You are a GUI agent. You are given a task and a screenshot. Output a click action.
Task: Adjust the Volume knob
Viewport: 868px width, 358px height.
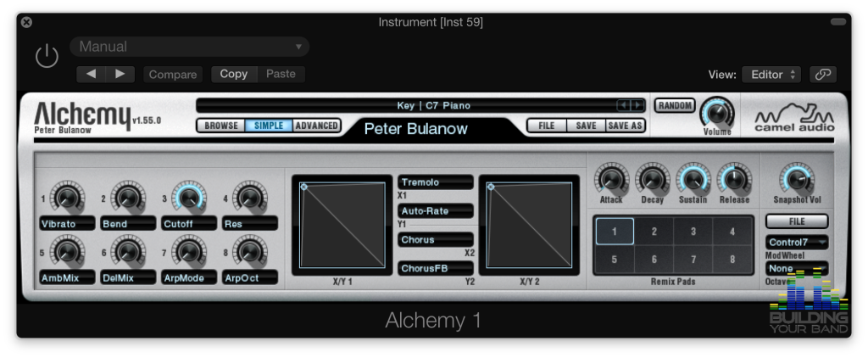717,113
